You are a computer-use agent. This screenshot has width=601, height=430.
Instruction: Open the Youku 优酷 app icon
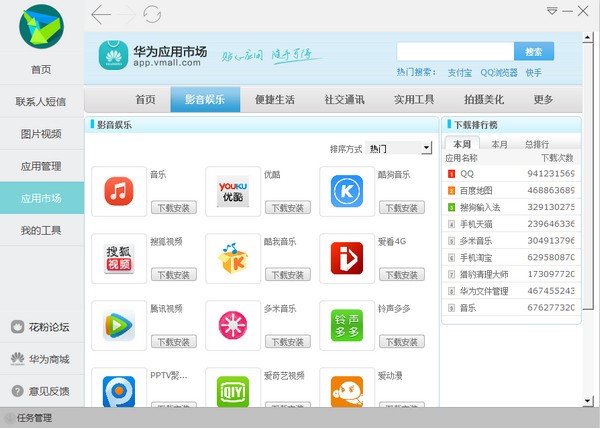(233, 191)
